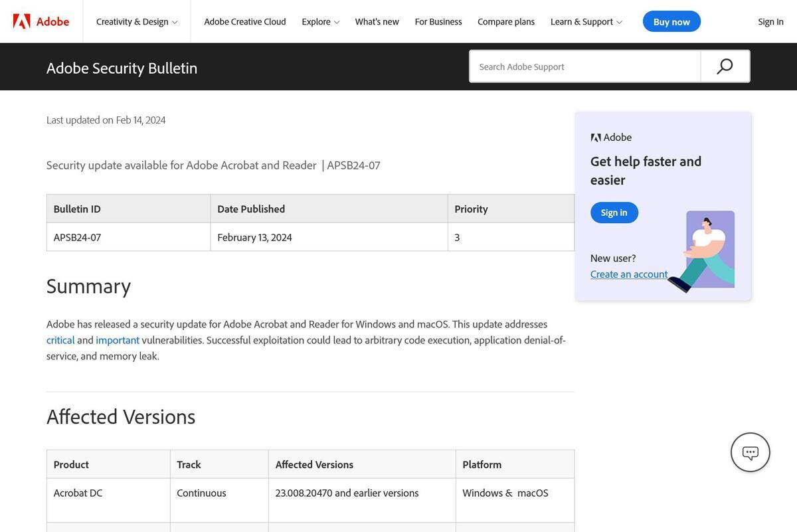The width and height of the screenshot is (797, 532).
Task: Click the Last updated on Feb 14, 2024 text
Action: pos(106,120)
